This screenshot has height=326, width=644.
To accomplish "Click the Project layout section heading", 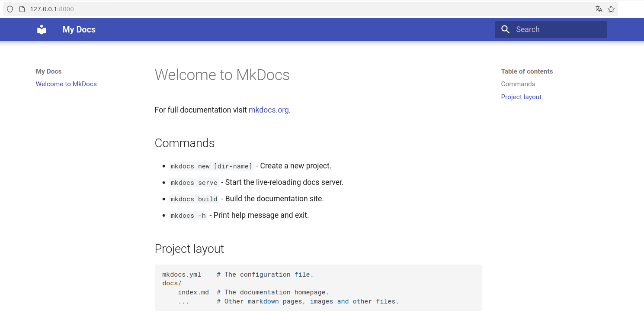I will tap(189, 249).
